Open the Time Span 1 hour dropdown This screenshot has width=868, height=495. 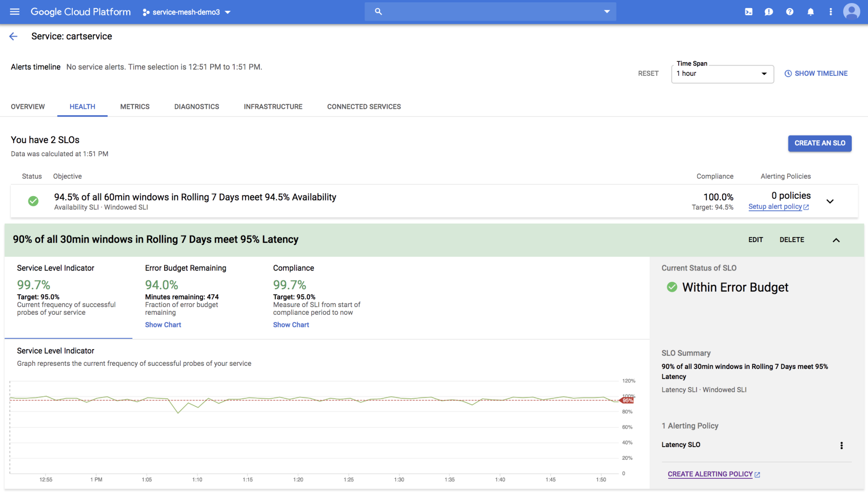click(x=722, y=74)
